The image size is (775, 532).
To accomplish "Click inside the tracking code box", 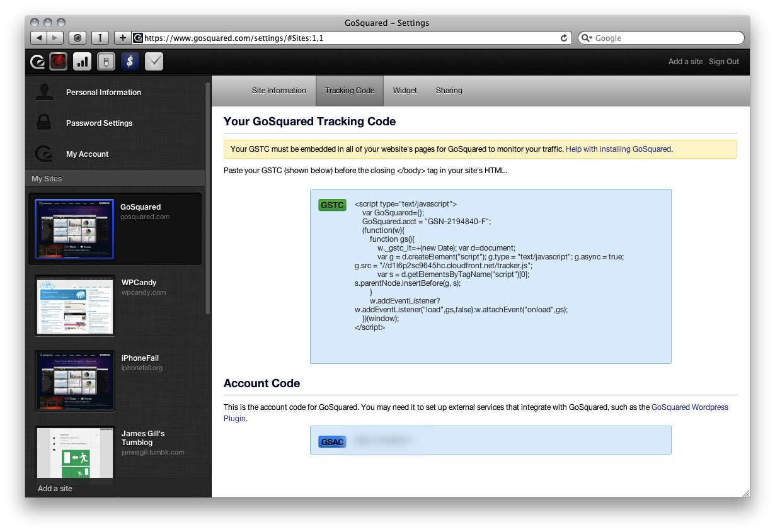I will (490, 276).
